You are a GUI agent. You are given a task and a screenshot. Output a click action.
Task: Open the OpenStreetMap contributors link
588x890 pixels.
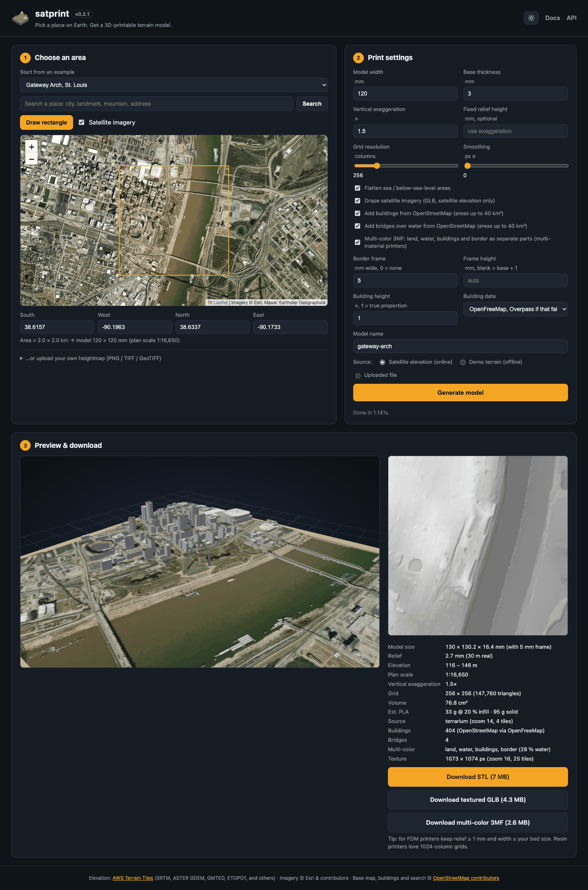(466, 878)
